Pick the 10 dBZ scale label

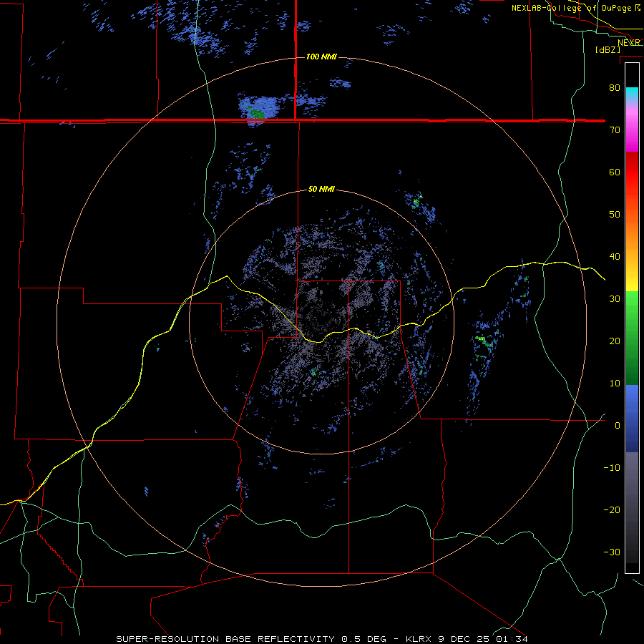click(x=615, y=384)
